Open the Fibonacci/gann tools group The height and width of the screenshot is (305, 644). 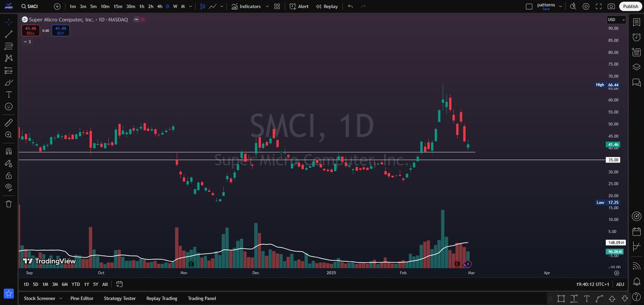point(9,46)
